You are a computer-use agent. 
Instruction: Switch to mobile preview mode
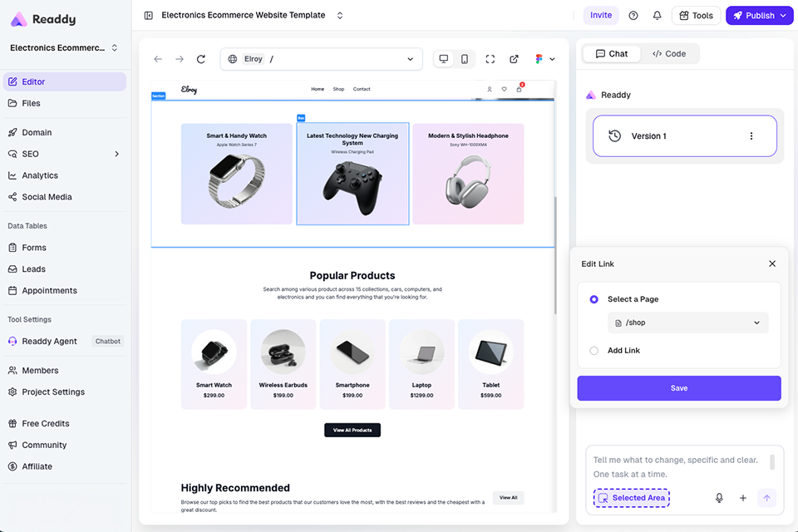[465, 59]
